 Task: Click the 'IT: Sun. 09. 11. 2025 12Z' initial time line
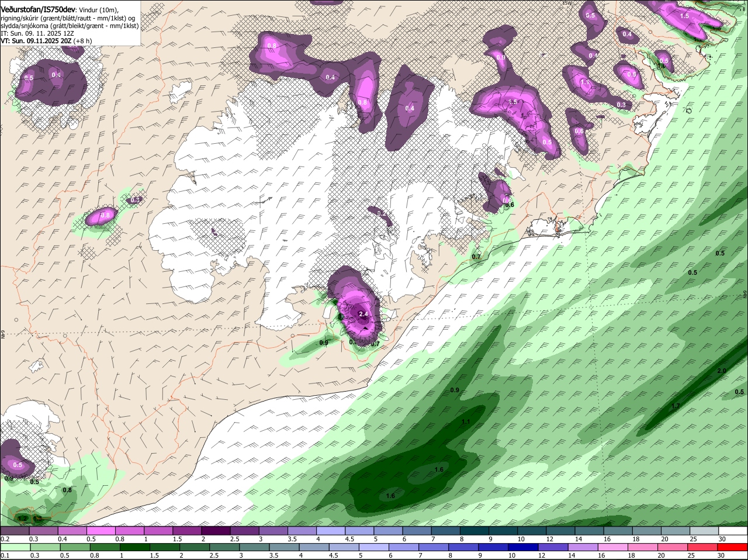[x=37, y=33]
